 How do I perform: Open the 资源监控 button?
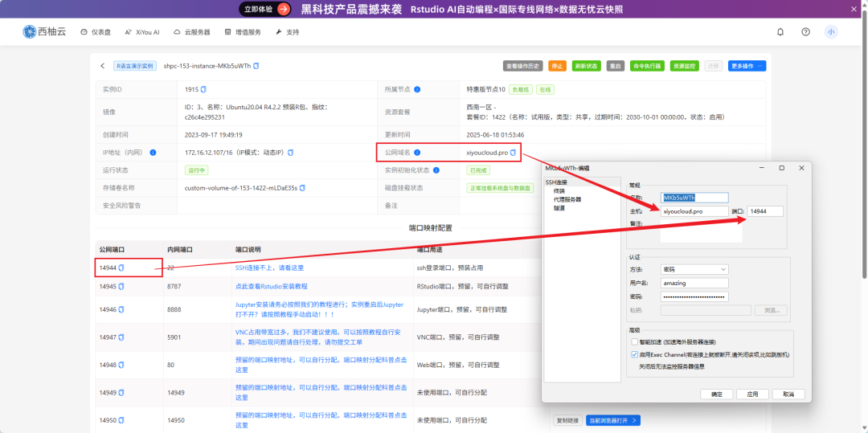[x=685, y=66]
